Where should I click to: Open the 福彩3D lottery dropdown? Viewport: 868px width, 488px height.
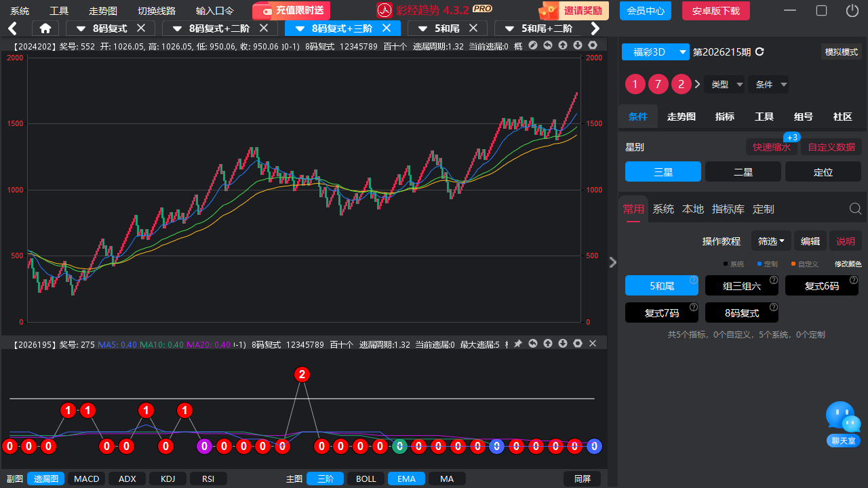click(656, 52)
